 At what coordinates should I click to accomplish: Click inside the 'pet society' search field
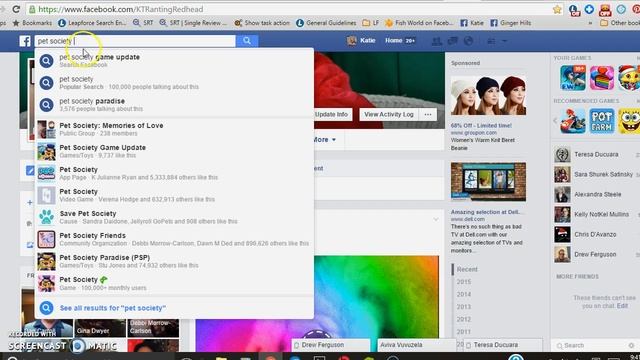point(135,41)
